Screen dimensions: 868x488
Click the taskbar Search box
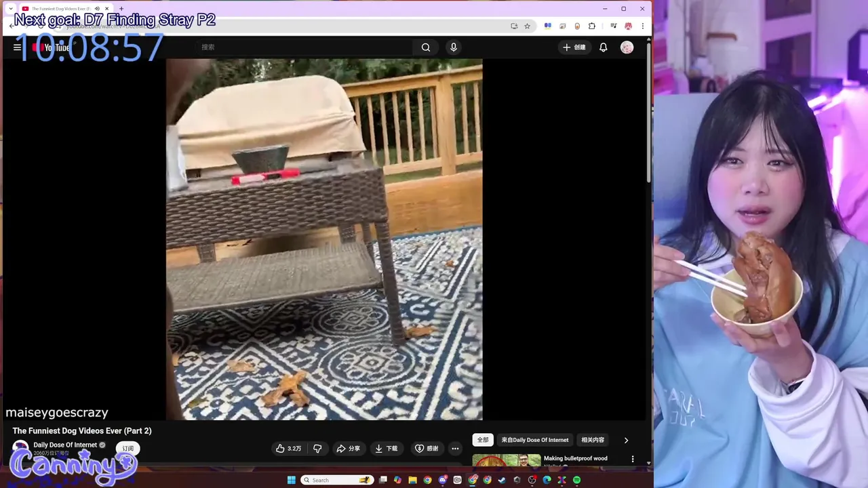tap(337, 480)
